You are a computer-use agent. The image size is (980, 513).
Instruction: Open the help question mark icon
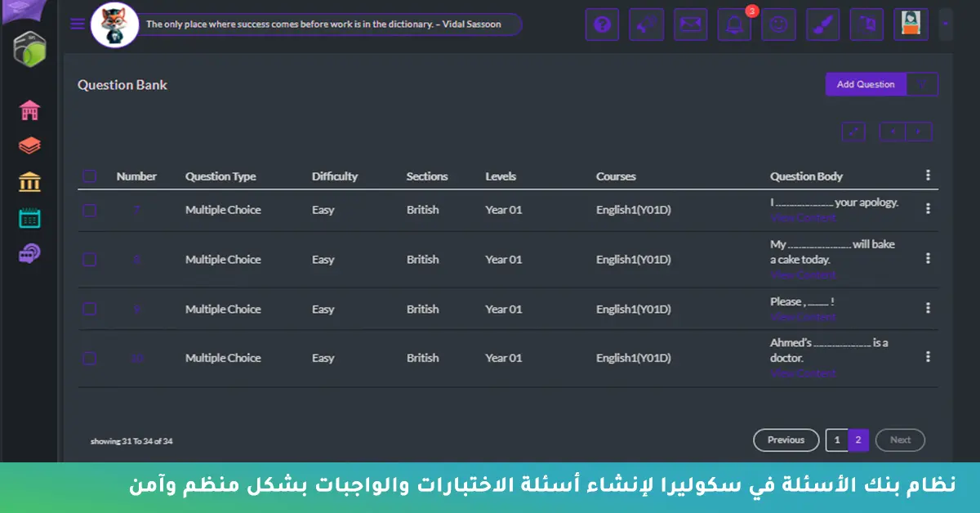click(x=602, y=25)
